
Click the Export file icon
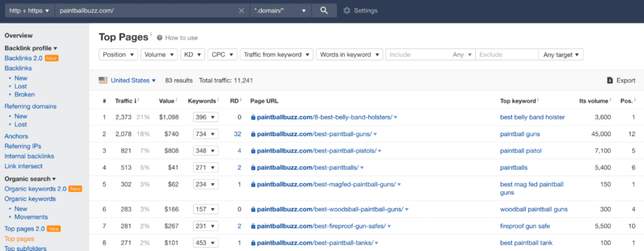(610, 81)
